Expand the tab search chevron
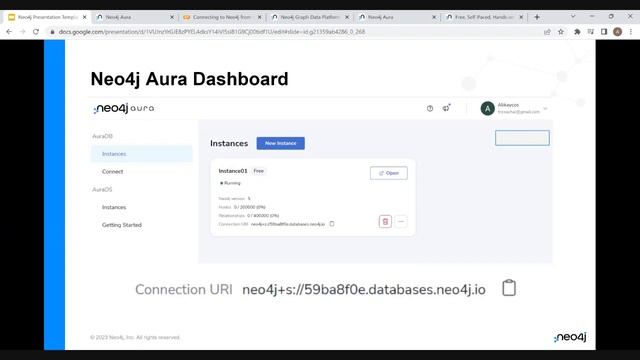640x360 pixels. pos(573,16)
